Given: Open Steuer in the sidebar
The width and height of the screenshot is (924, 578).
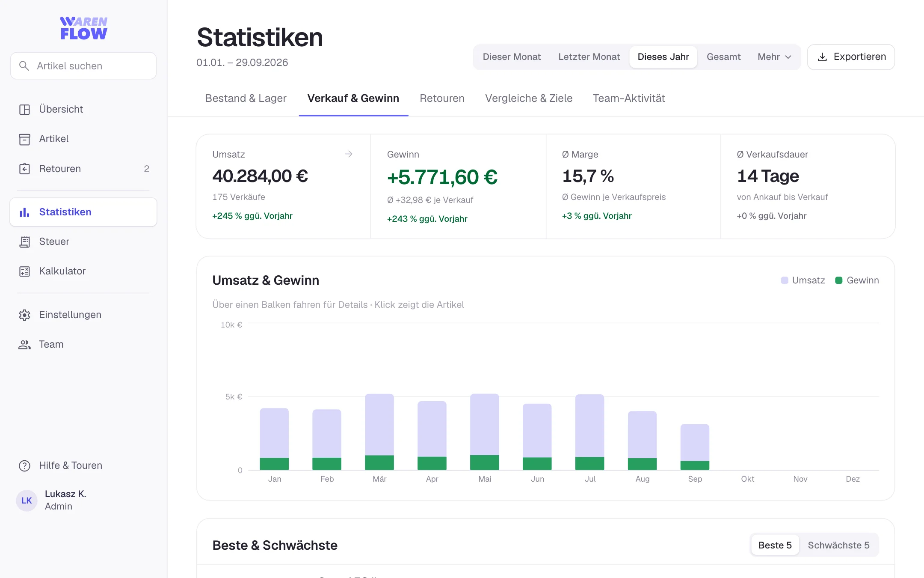Looking at the screenshot, I should click(83, 242).
